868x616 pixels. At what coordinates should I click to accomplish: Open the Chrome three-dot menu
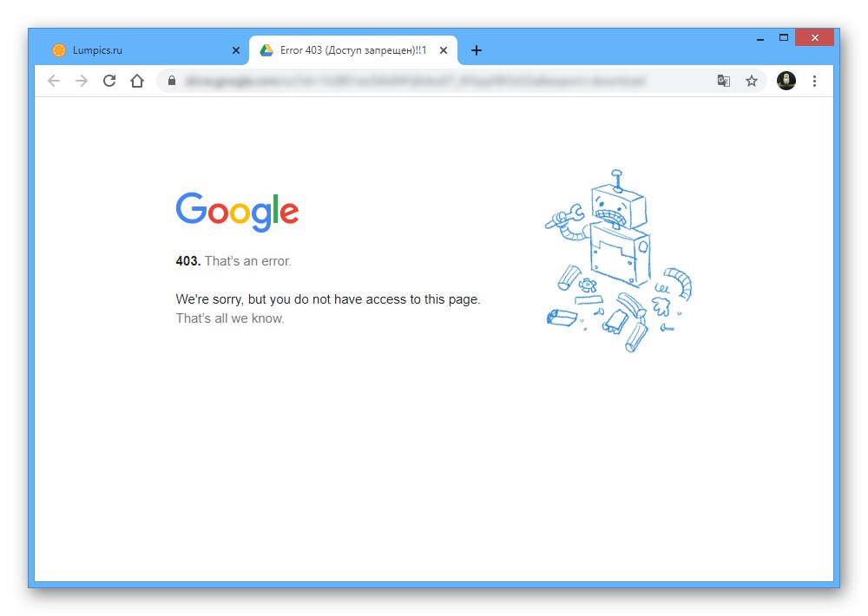point(814,82)
